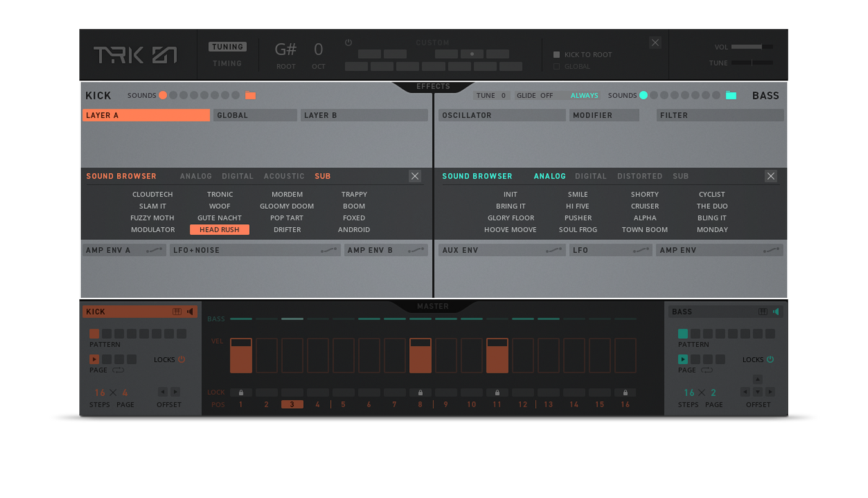868x498 pixels.
Task: Open the Kick sequencer keyboard icon
Action: pyautogui.click(x=177, y=312)
